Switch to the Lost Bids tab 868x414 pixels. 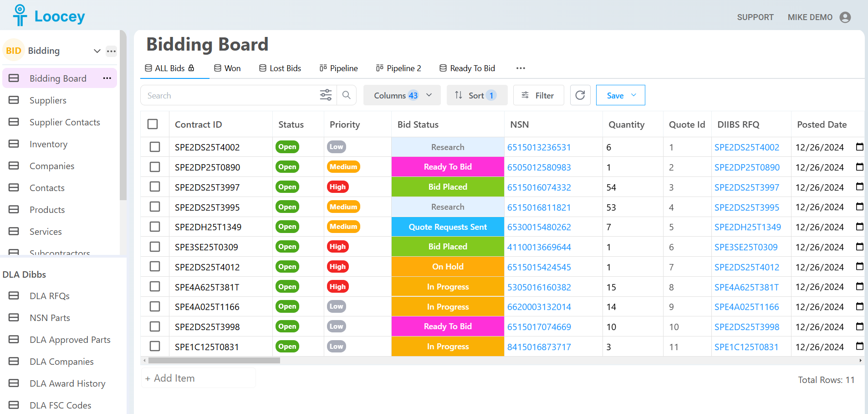tap(280, 68)
